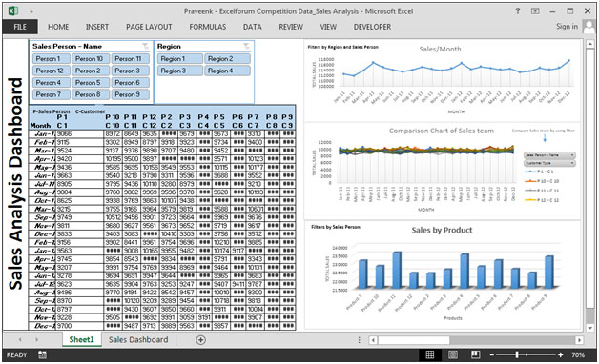This screenshot has width=599, height=364.
Task: Toggle Region 2 slicer button
Action: coord(227,59)
